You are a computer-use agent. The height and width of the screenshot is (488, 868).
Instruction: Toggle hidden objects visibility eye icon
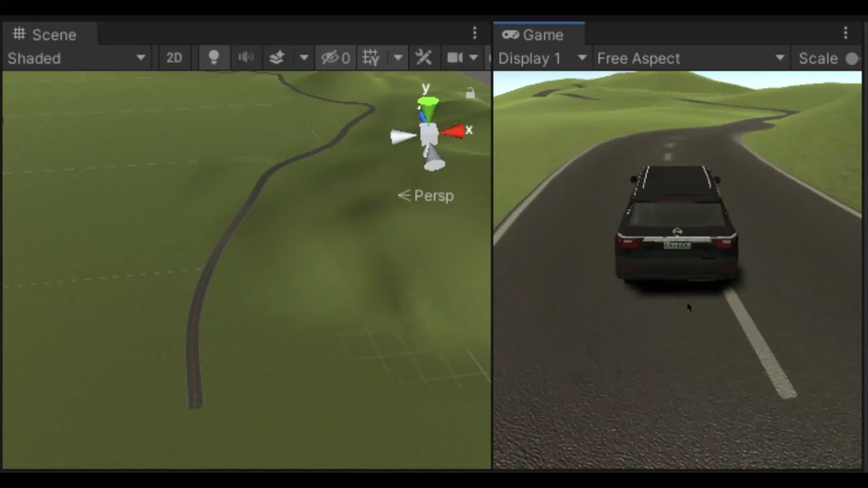[336, 58]
